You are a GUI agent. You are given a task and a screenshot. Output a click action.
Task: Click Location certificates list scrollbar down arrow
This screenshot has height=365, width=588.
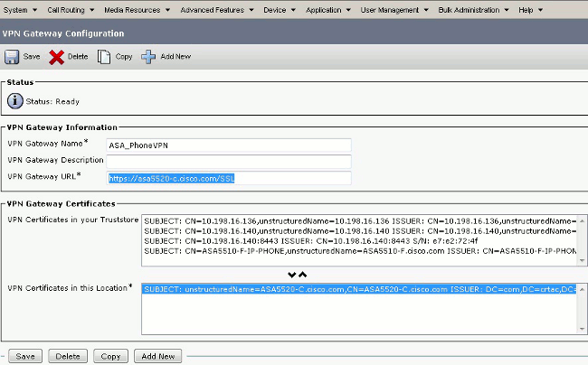(582, 329)
